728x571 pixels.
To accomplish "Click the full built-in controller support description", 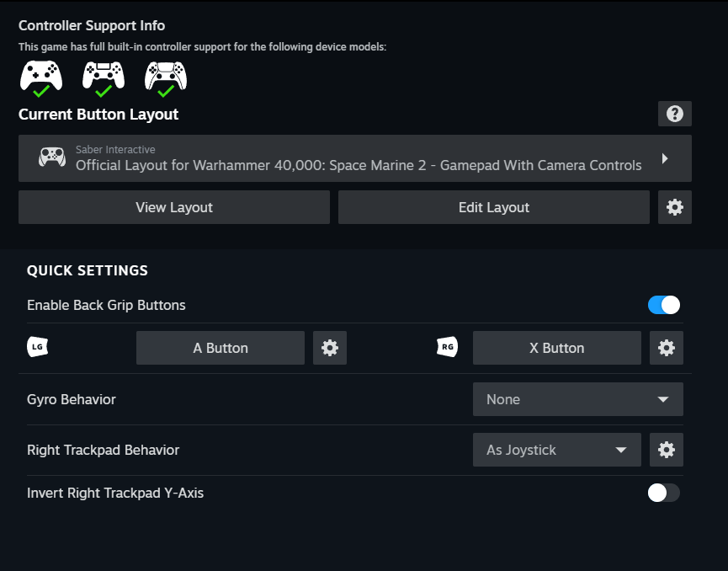I will [x=203, y=47].
